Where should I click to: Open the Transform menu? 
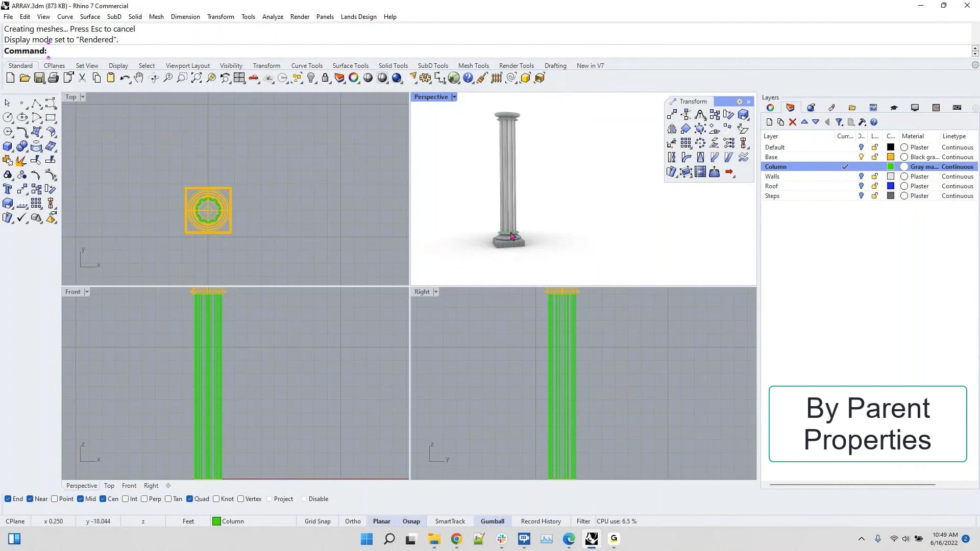(220, 16)
